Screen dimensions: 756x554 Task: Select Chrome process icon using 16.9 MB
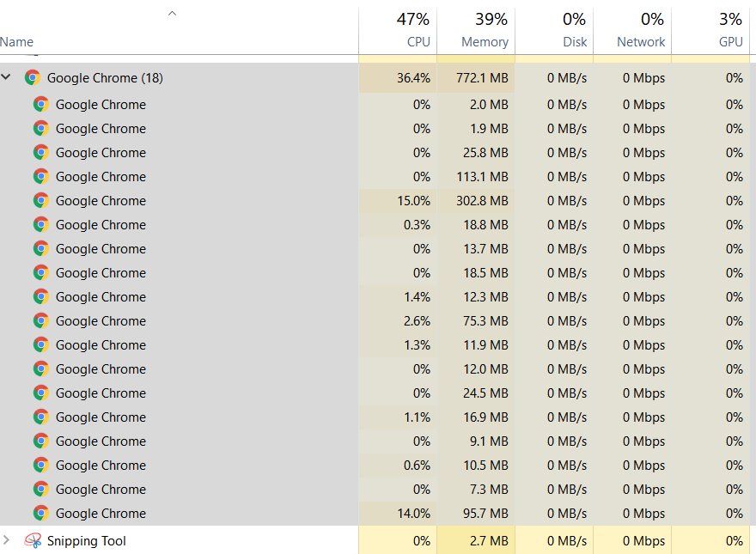pos(41,417)
